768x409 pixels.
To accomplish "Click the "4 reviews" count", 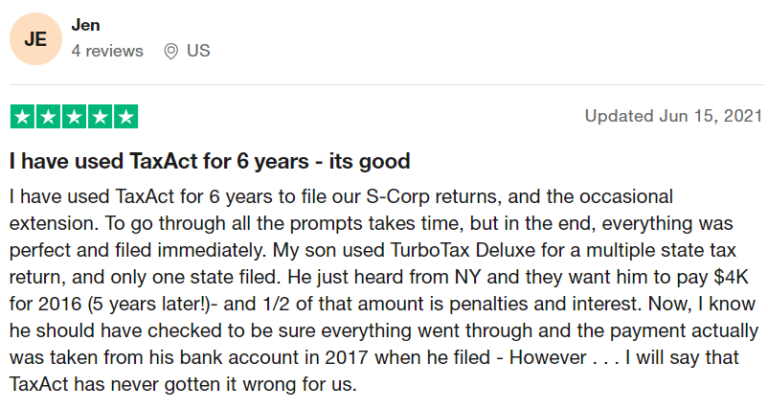I will coord(107,50).
